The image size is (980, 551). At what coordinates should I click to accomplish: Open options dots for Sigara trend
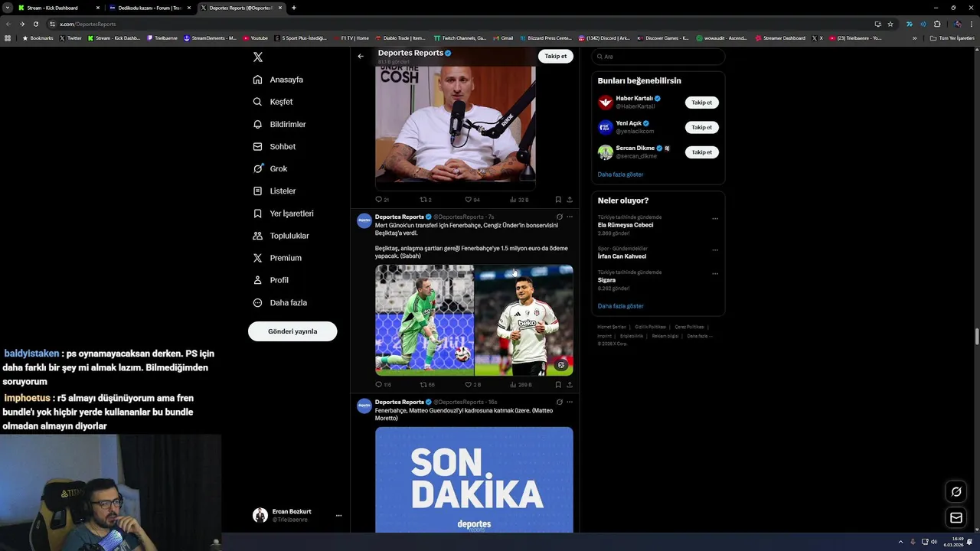[x=715, y=274]
